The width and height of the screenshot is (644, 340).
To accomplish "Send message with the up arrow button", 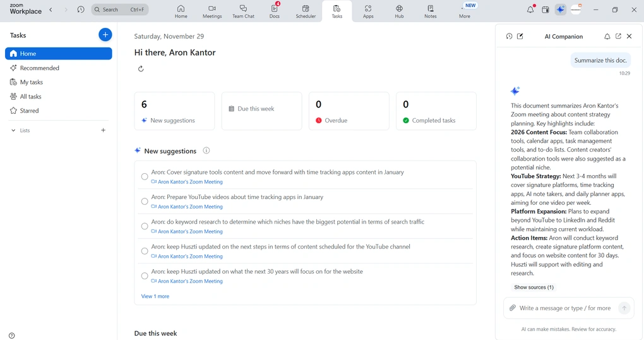I will click(x=624, y=308).
